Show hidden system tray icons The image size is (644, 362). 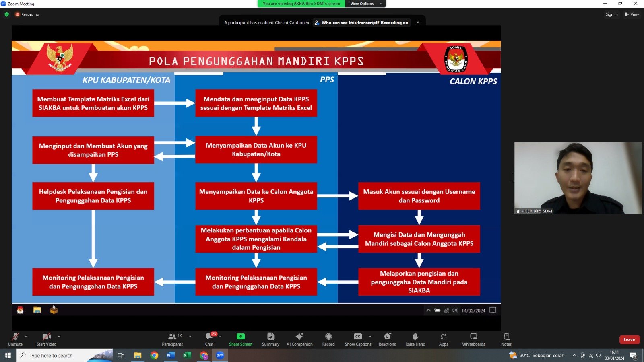[574, 355]
